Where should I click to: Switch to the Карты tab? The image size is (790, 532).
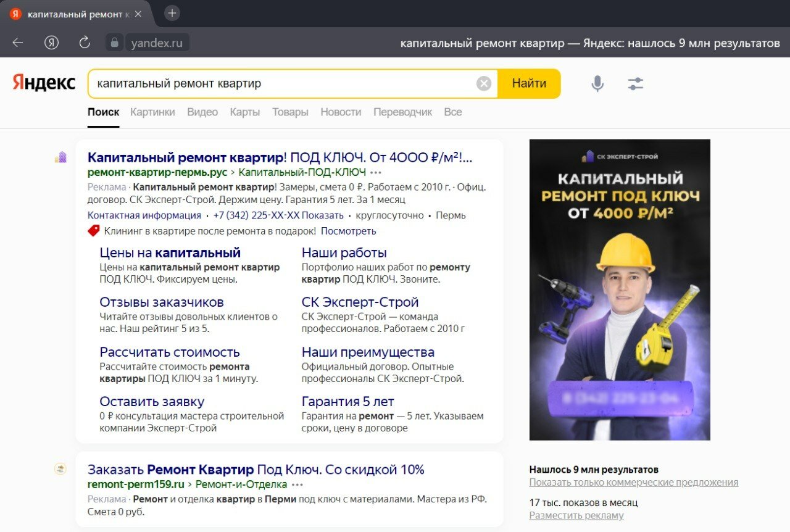pyautogui.click(x=245, y=112)
